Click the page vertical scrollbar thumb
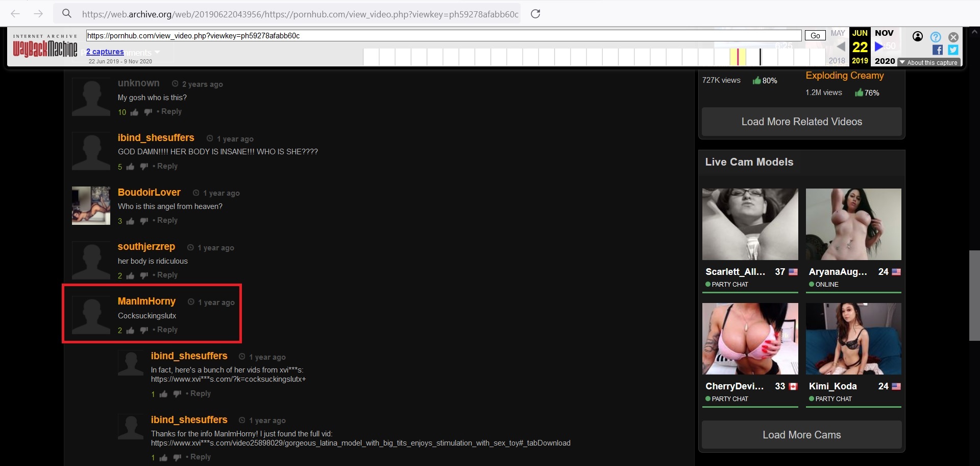The width and height of the screenshot is (980, 466). click(974, 295)
